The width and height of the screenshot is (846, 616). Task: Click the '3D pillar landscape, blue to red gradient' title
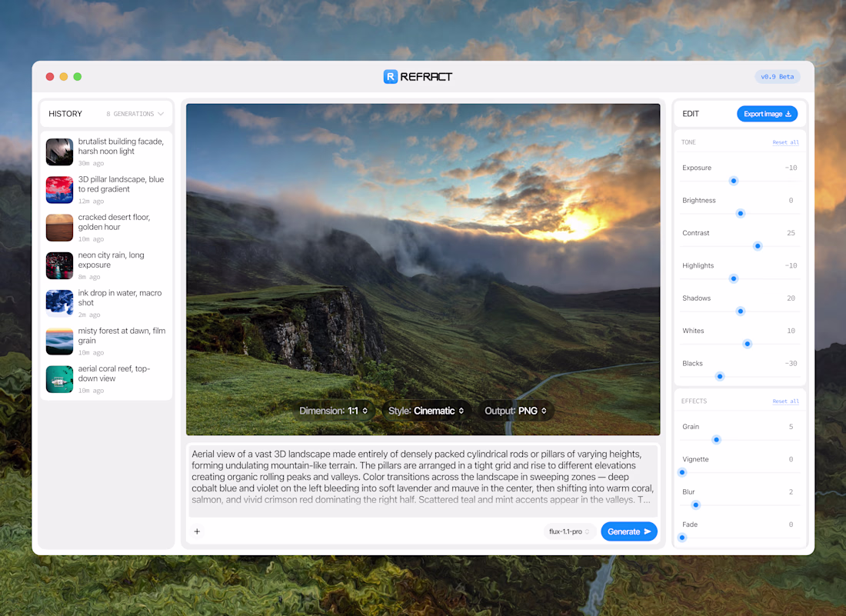click(121, 184)
